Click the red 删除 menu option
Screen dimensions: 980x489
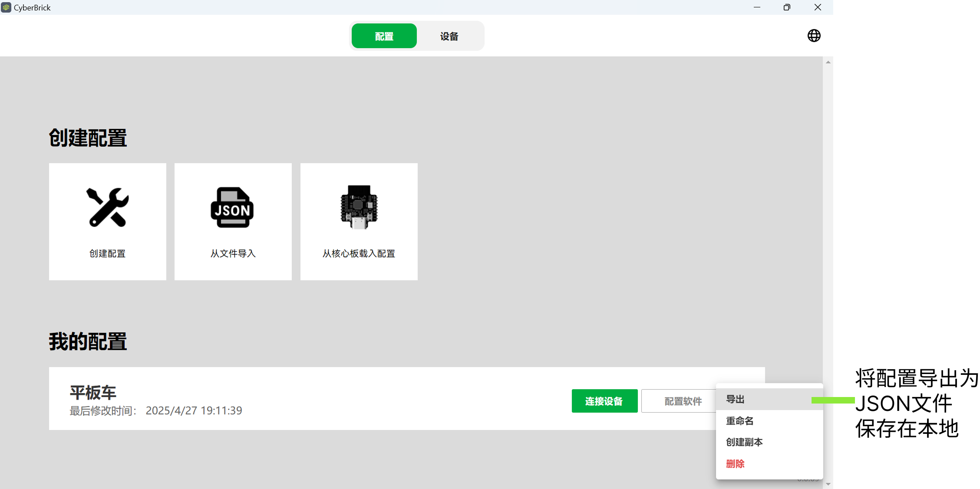769,464
